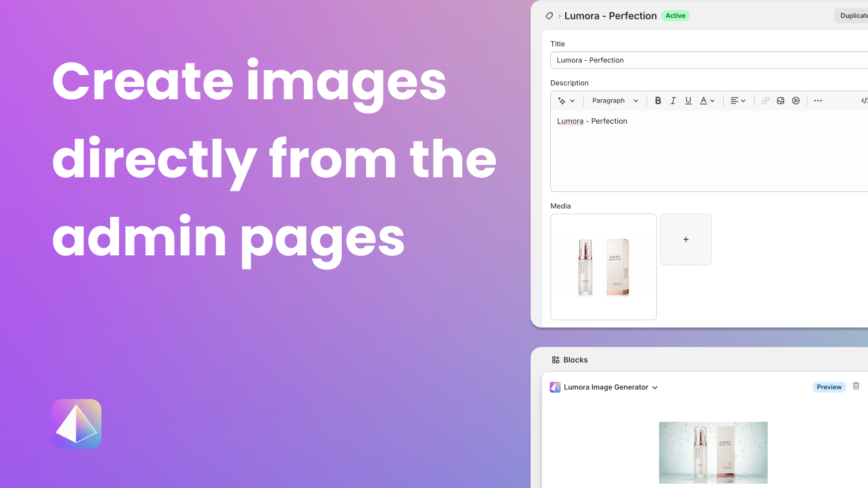The height and width of the screenshot is (488, 868).
Task: Click the Blocks panel icon
Action: 555,359
